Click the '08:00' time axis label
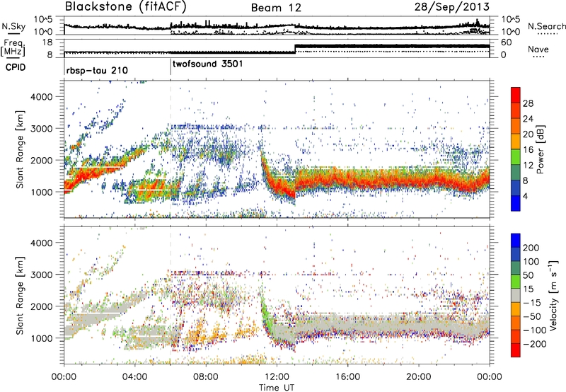Screen dimensions: 566x392 (206, 377)
